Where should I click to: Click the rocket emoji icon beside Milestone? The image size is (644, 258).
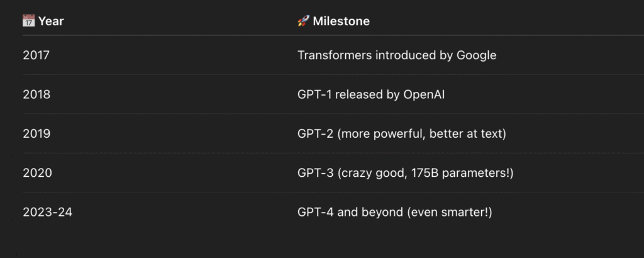pyautogui.click(x=303, y=21)
